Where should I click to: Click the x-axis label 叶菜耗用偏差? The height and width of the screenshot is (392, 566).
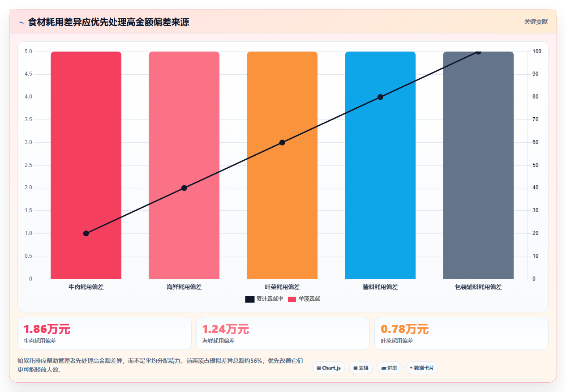282,287
